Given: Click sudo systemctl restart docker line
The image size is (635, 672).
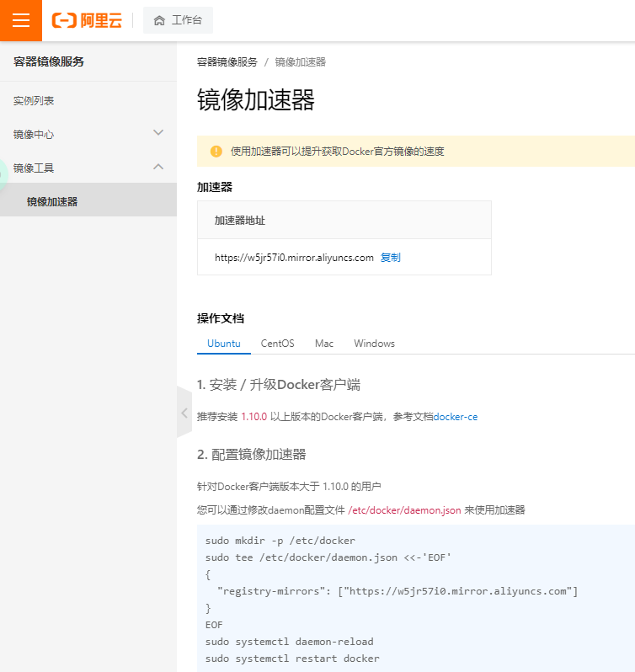Looking at the screenshot, I should pos(292,659).
